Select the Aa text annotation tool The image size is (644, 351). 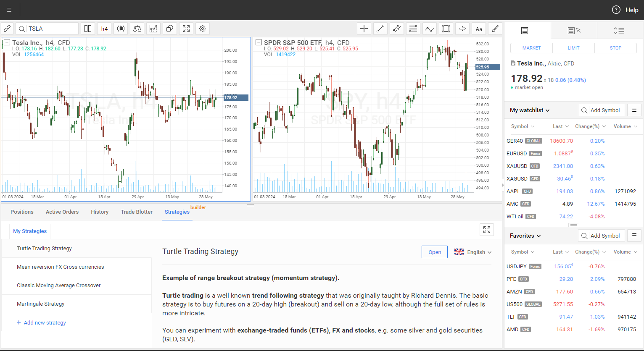pyautogui.click(x=479, y=29)
